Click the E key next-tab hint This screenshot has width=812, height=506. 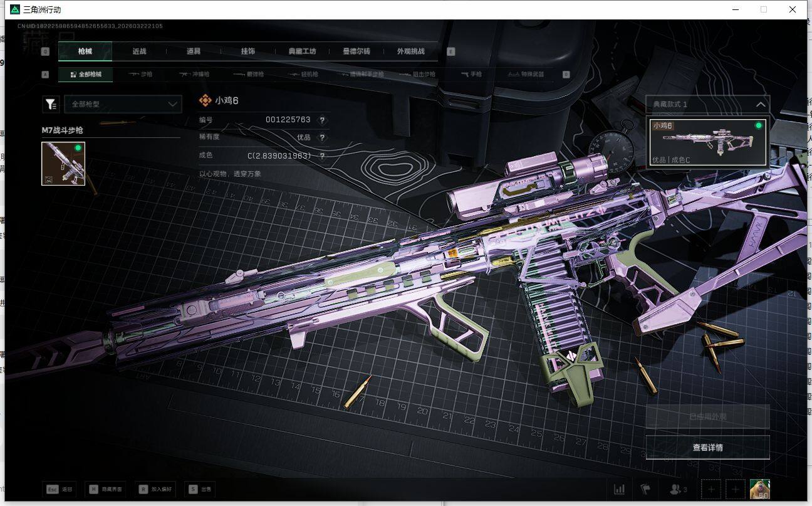click(450, 51)
